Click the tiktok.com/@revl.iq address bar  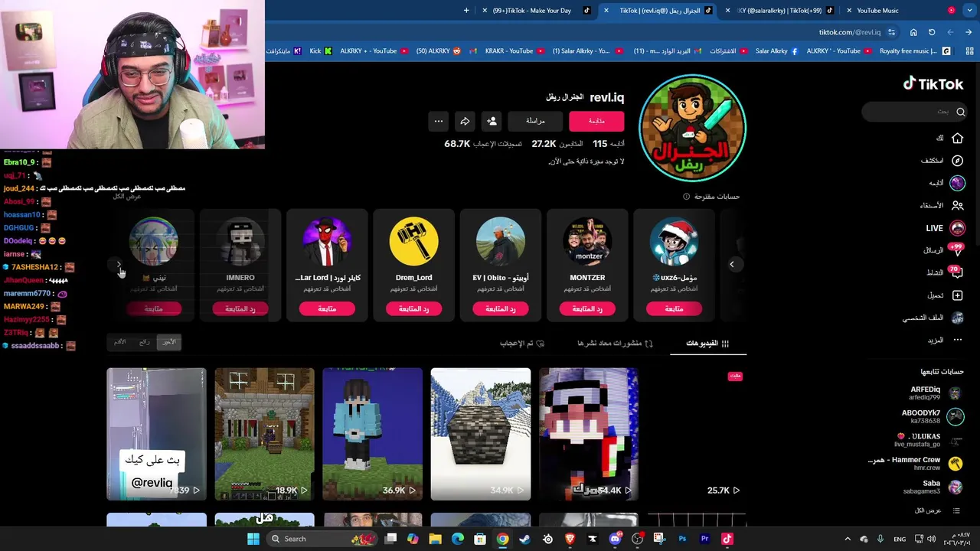tap(850, 32)
